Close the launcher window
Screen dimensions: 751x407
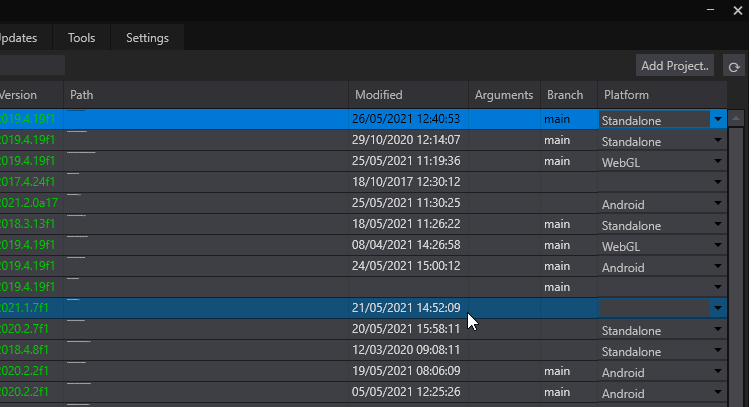(x=738, y=10)
